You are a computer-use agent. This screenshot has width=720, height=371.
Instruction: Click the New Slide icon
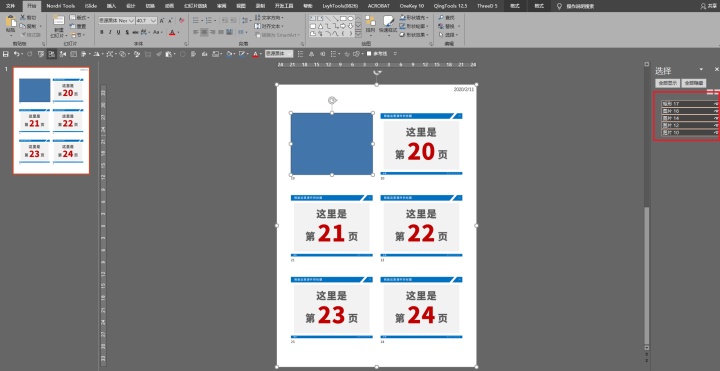coord(58,21)
